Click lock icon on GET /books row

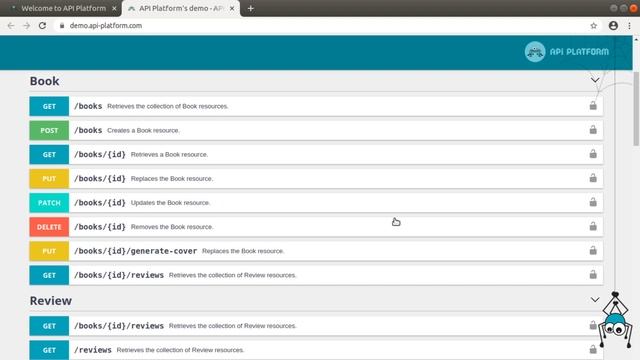click(x=593, y=106)
